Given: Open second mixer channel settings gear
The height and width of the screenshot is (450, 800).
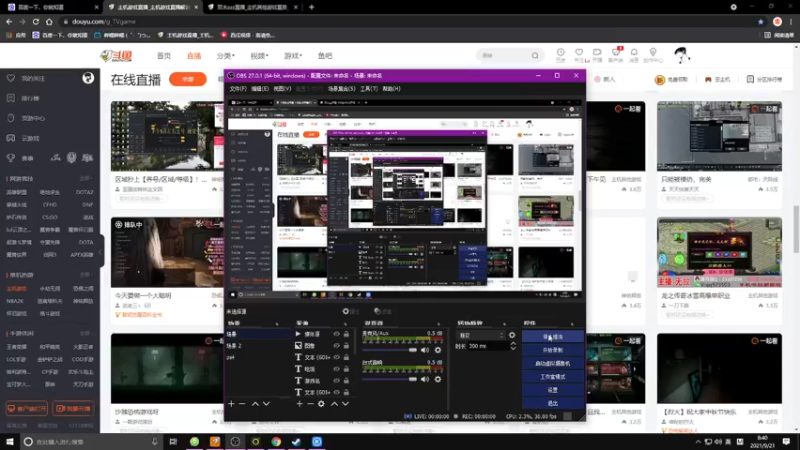Looking at the screenshot, I should tap(438, 379).
